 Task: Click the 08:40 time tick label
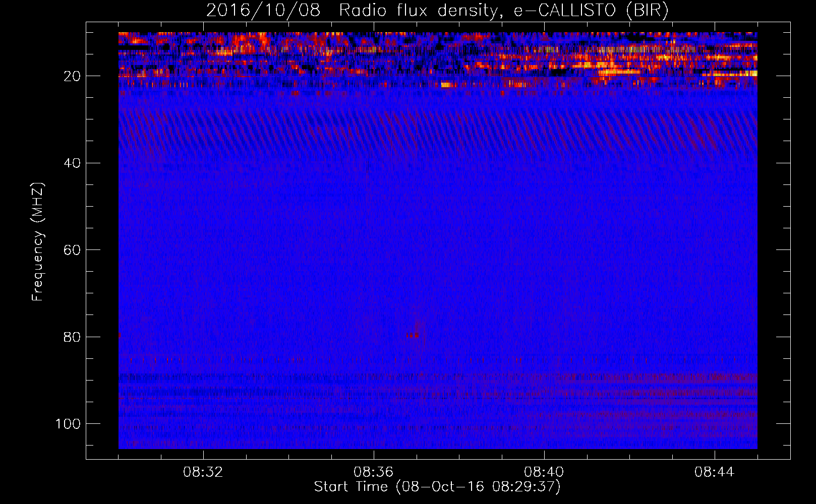pos(544,472)
